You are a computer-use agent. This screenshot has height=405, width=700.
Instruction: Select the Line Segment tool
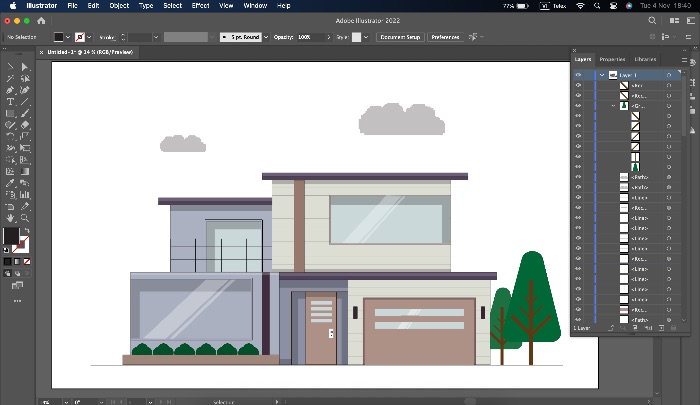pyautogui.click(x=25, y=102)
